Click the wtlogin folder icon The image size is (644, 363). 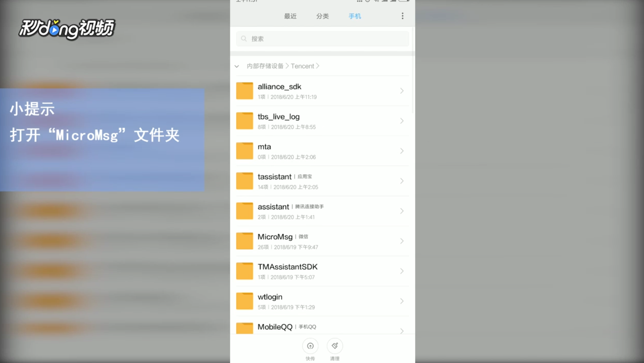point(244,301)
